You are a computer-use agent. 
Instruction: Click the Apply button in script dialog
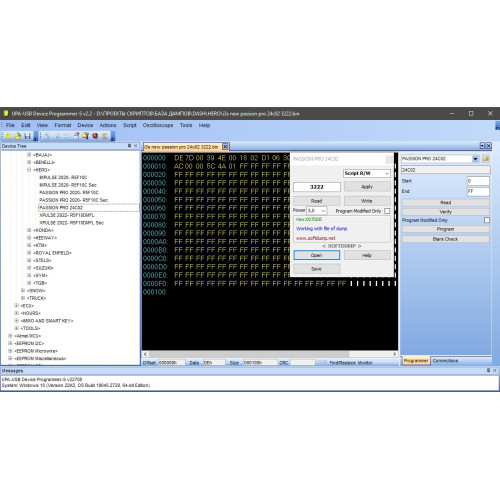pyautogui.click(x=367, y=187)
